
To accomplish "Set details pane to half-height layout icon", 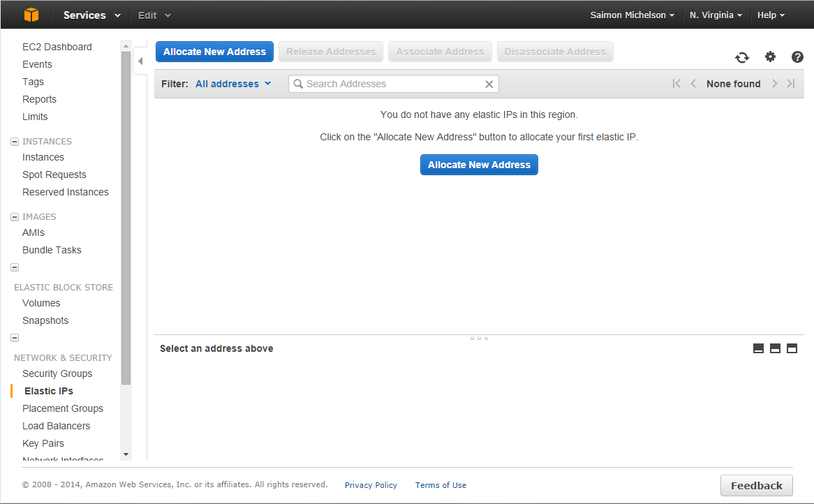I will [775, 348].
